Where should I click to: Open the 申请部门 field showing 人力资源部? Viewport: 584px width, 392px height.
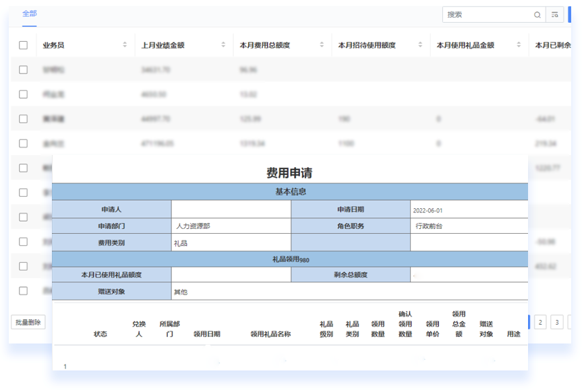pos(231,226)
